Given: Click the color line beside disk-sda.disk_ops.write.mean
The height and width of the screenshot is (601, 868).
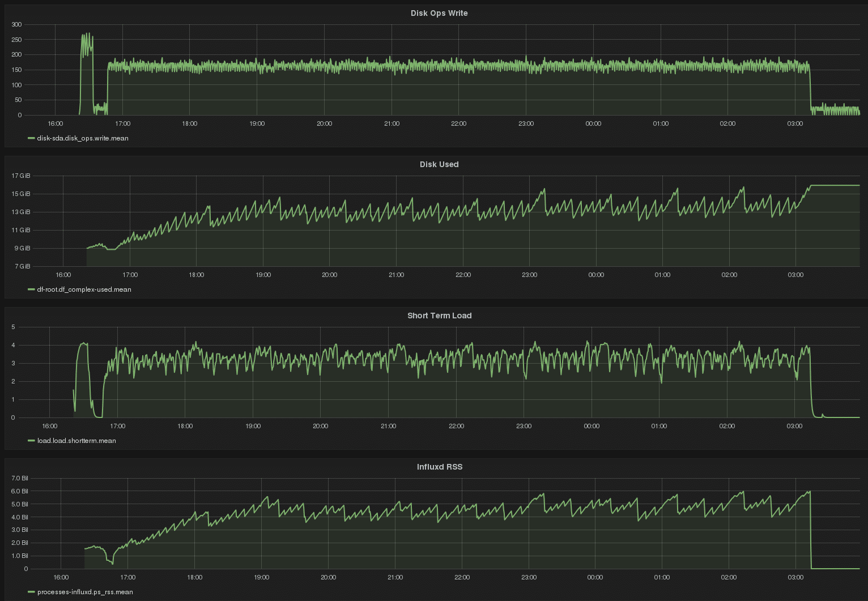Looking at the screenshot, I should pos(31,138).
